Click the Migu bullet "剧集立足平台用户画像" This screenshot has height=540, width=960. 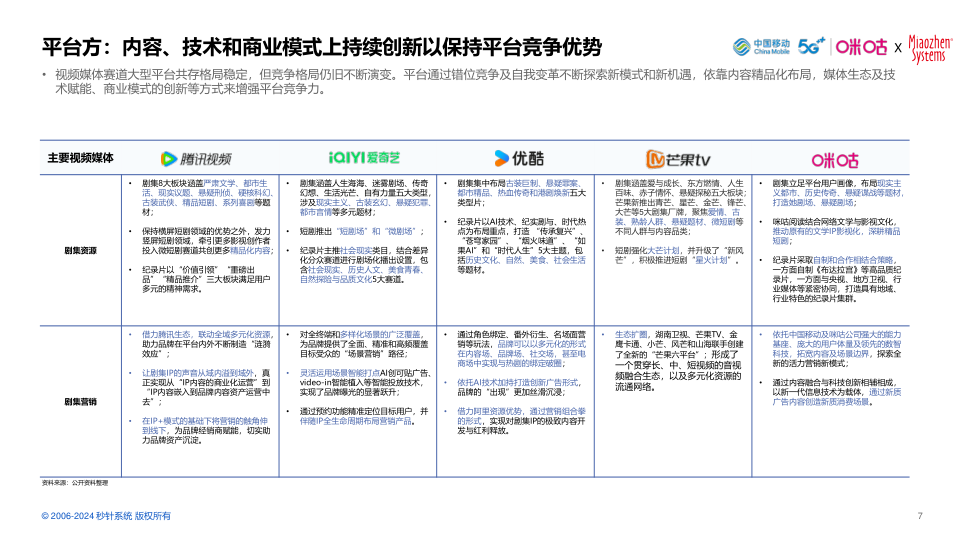[x=837, y=192]
